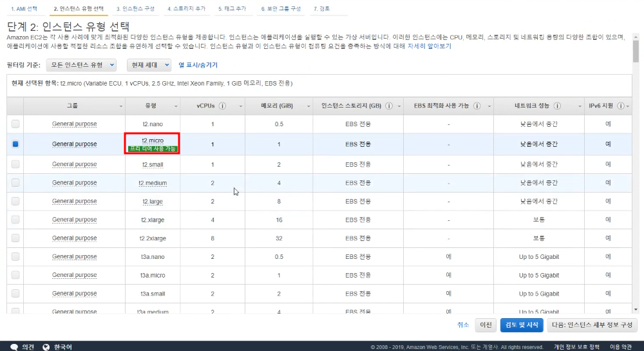Image resolution: width=644 pixels, height=351 pixels.
Task: Click the 검토 및 시작 button
Action: (x=522, y=325)
